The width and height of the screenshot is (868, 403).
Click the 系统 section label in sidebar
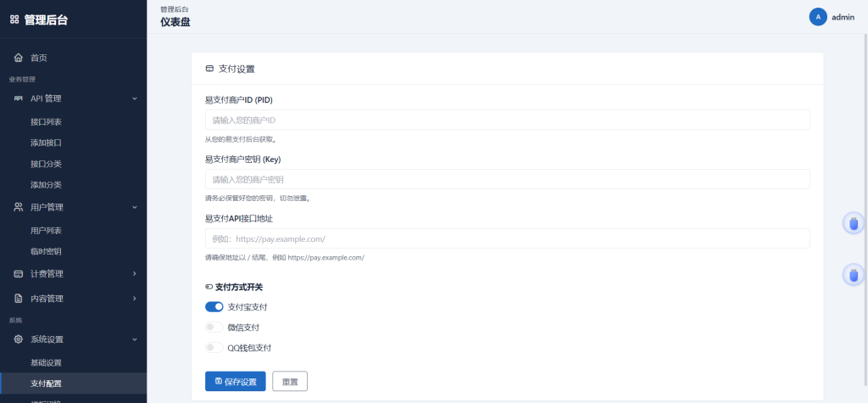point(15,321)
